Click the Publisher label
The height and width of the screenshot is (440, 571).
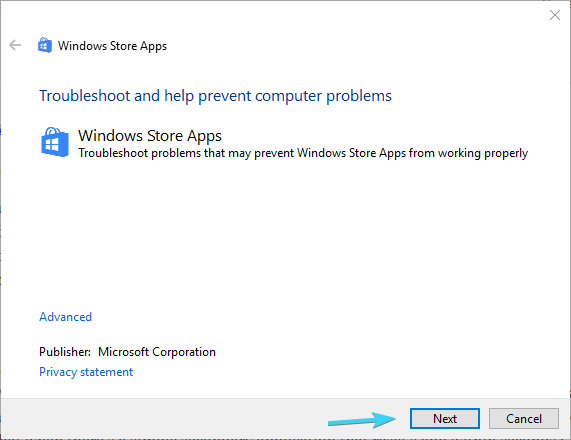point(65,352)
